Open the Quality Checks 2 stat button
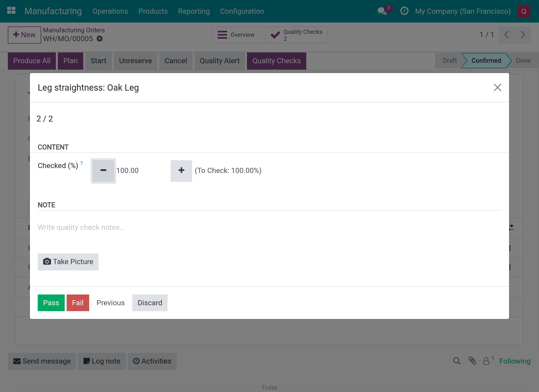The width and height of the screenshot is (539, 392). (x=297, y=35)
